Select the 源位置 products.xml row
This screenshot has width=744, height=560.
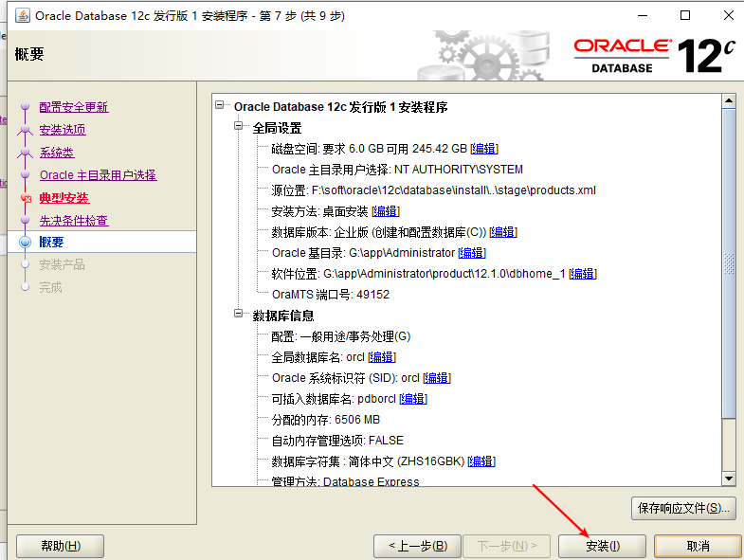point(434,190)
